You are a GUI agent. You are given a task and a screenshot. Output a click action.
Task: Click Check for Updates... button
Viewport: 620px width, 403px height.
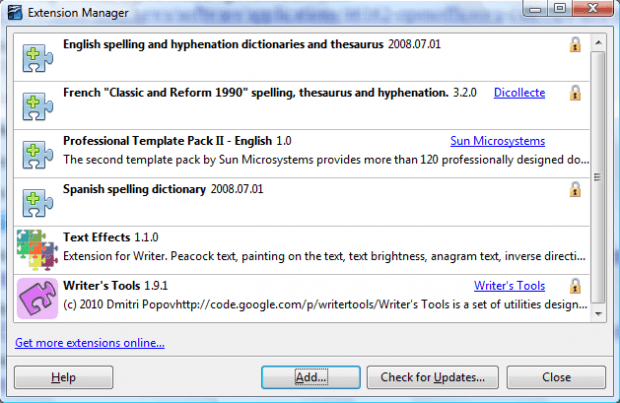[433, 377]
